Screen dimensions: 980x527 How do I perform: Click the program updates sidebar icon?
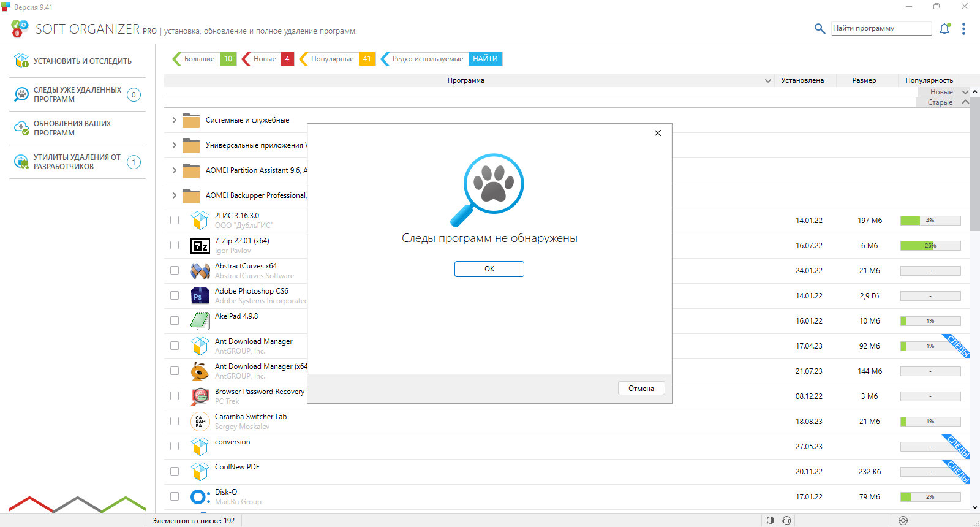coord(21,128)
